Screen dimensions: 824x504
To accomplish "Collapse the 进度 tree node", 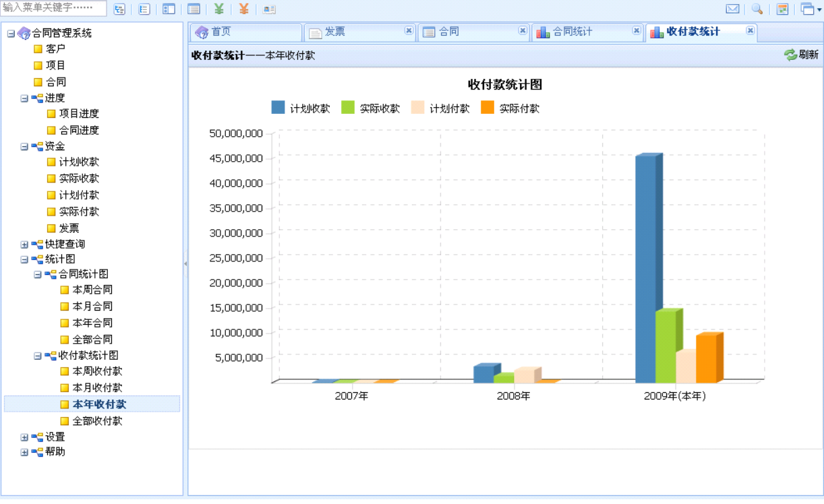I will pyautogui.click(x=24, y=98).
